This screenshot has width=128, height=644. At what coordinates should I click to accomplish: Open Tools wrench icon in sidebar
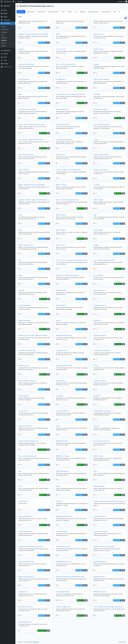(2, 60)
